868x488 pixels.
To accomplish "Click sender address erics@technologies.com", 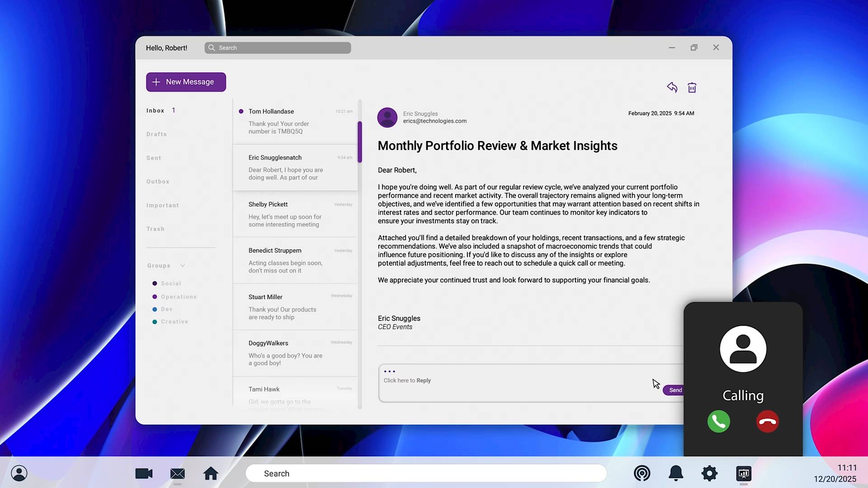I will point(435,121).
